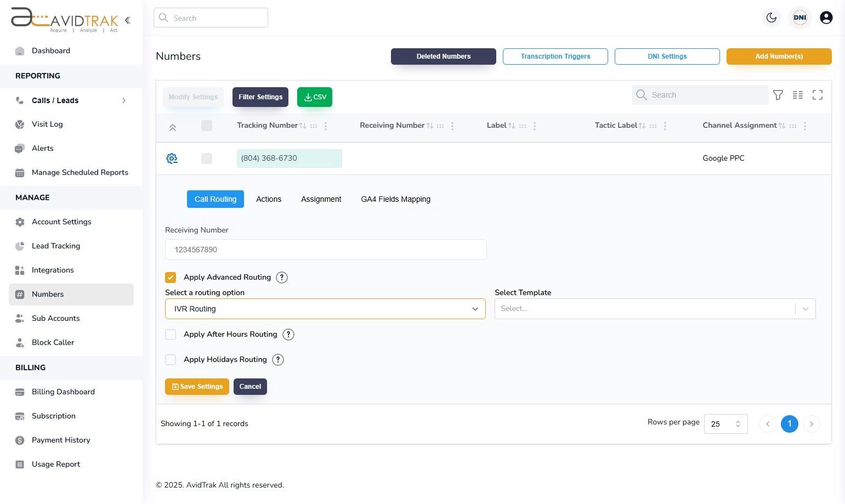This screenshot has width=845, height=504.
Task: Toggle dark mode moon icon
Action: 772,18
